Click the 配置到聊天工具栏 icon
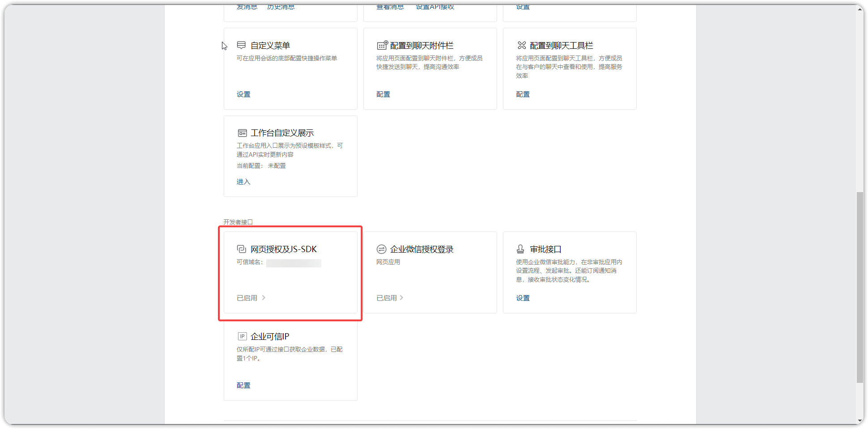The width and height of the screenshot is (868, 429). [x=522, y=45]
